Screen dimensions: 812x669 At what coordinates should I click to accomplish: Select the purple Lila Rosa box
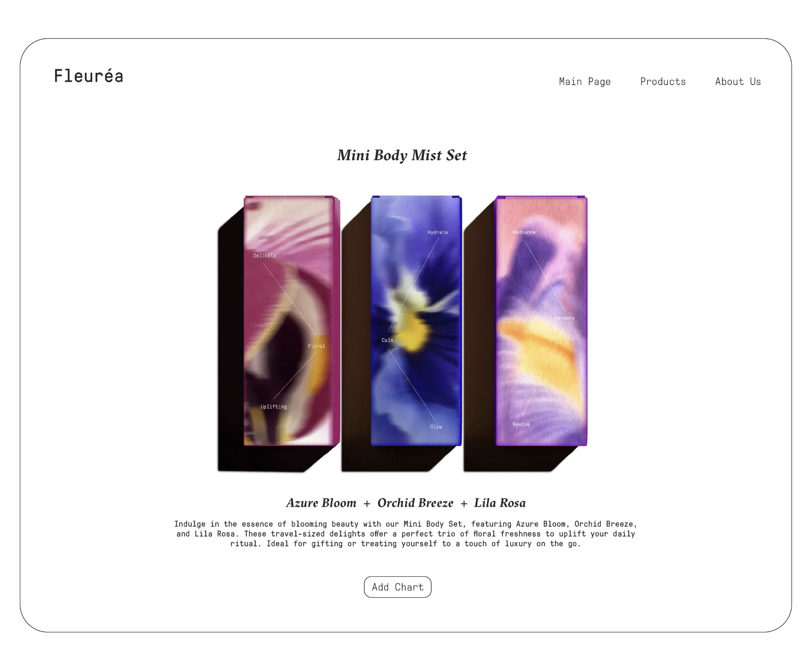pos(541,321)
